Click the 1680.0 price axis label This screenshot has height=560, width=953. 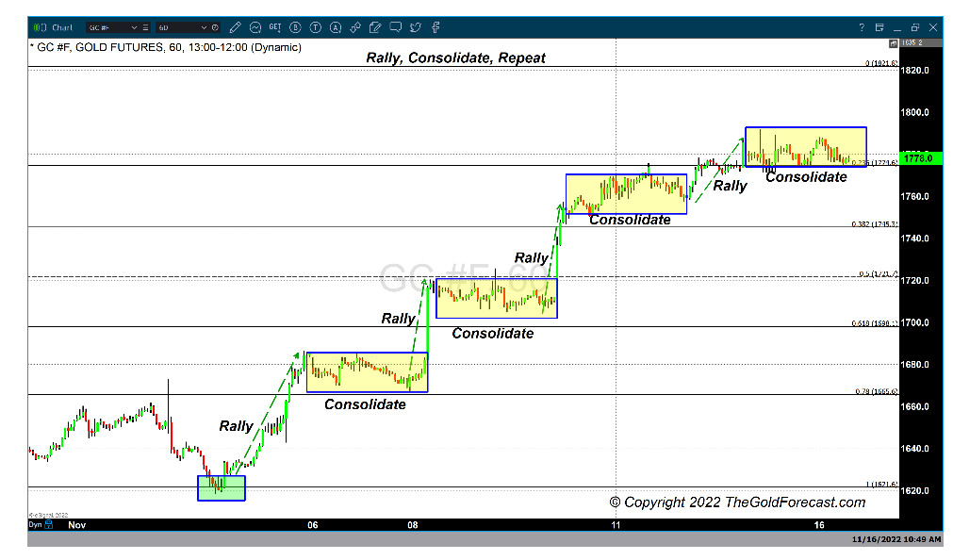point(914,365)
